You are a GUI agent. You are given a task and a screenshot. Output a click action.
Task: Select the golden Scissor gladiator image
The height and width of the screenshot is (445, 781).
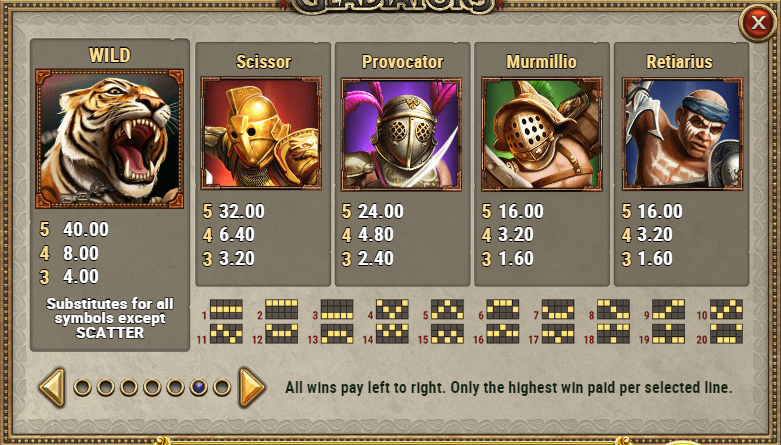tap(261, 134)
